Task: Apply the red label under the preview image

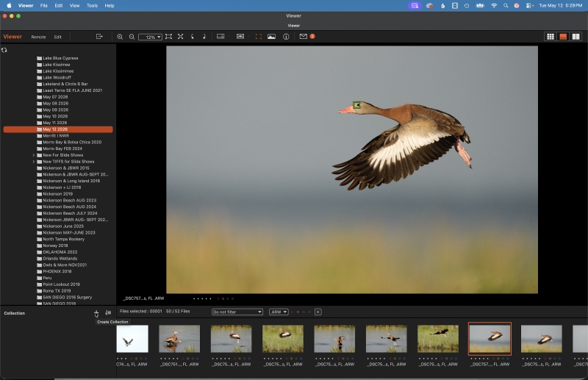Action: click(x=218, y=298)
